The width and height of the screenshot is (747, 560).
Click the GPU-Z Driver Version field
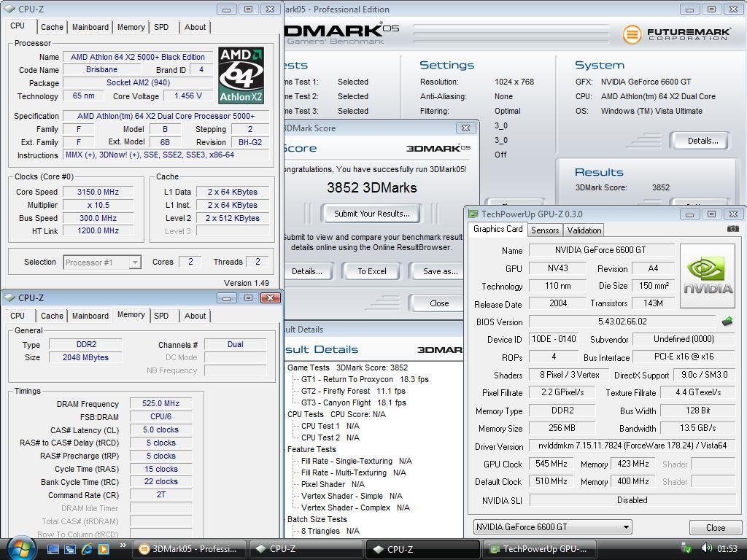point(632,446)
